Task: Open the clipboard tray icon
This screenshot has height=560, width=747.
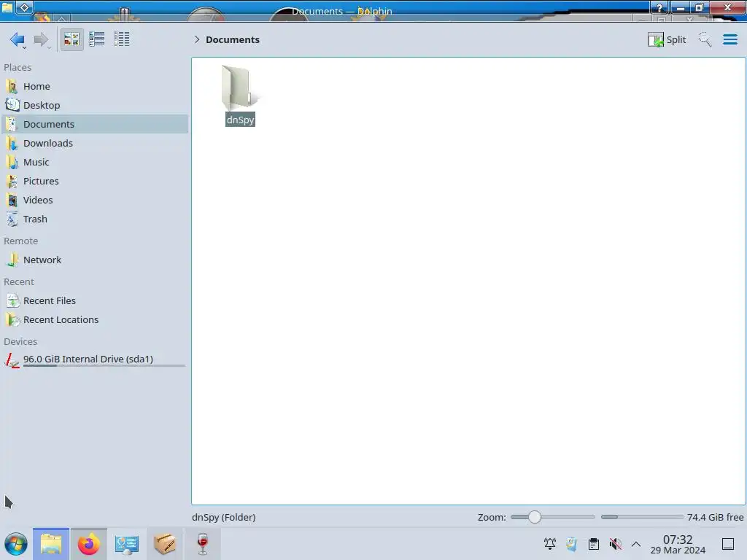Action: [594, 544]
